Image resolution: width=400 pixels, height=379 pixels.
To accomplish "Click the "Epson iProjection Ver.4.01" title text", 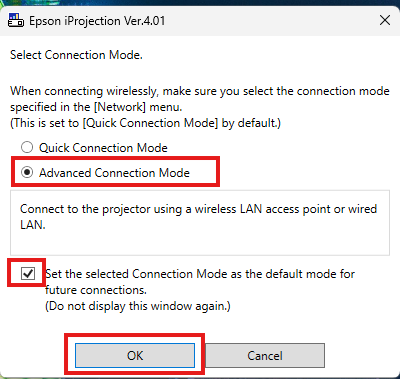I will (97, 21).
